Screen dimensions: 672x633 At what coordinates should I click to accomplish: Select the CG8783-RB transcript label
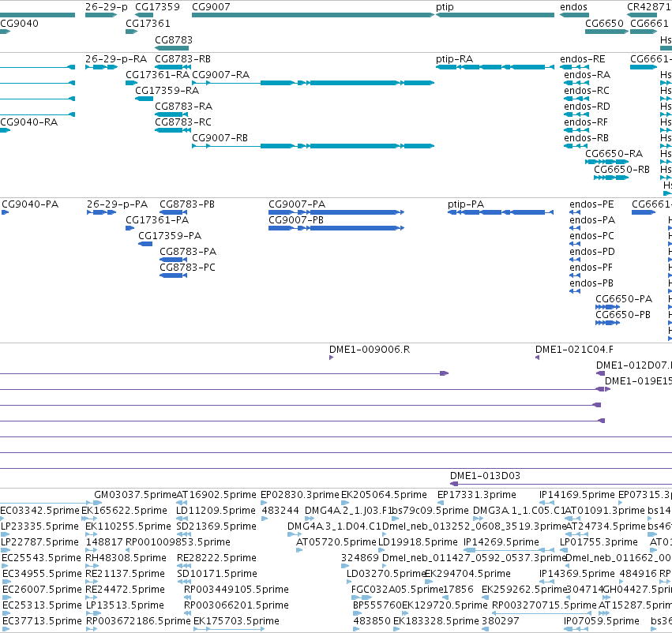tap(182, 59)
